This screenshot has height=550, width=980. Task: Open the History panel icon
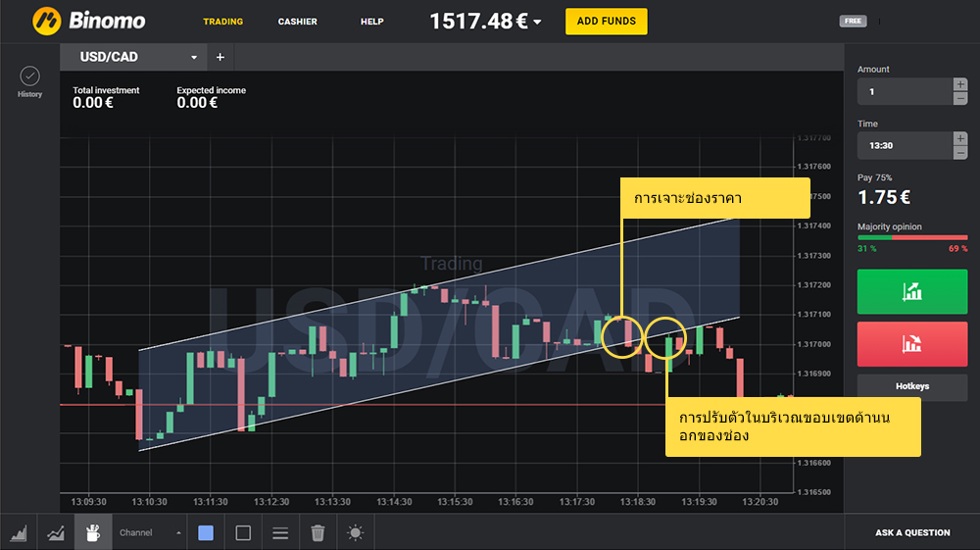pos(29,80)
